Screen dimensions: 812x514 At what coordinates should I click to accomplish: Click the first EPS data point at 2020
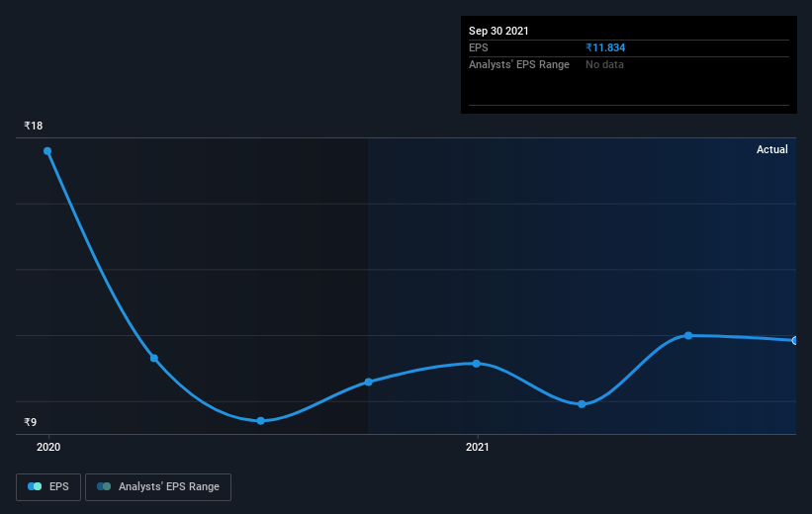coord(47,151)
